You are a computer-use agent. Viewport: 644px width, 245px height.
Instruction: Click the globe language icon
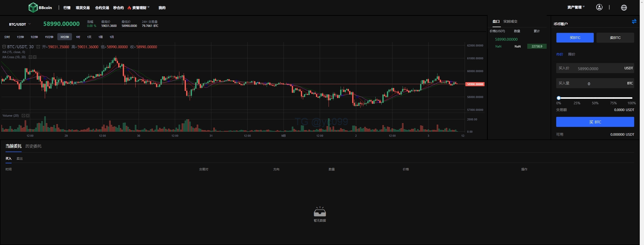tap(624, 8)
